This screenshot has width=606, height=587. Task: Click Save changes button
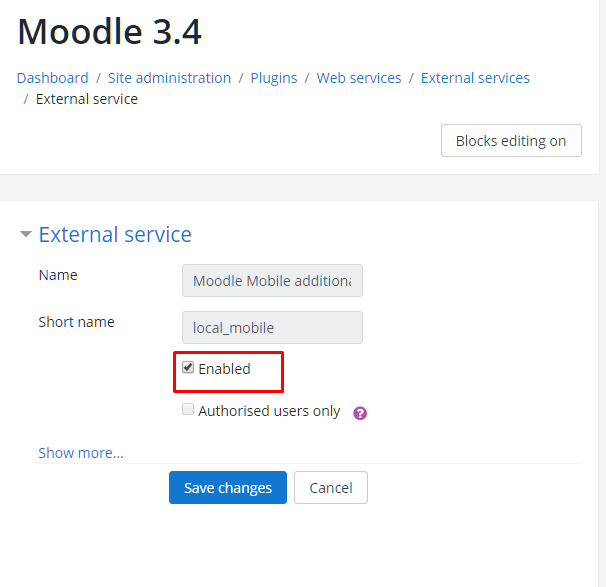click(228, 488)
